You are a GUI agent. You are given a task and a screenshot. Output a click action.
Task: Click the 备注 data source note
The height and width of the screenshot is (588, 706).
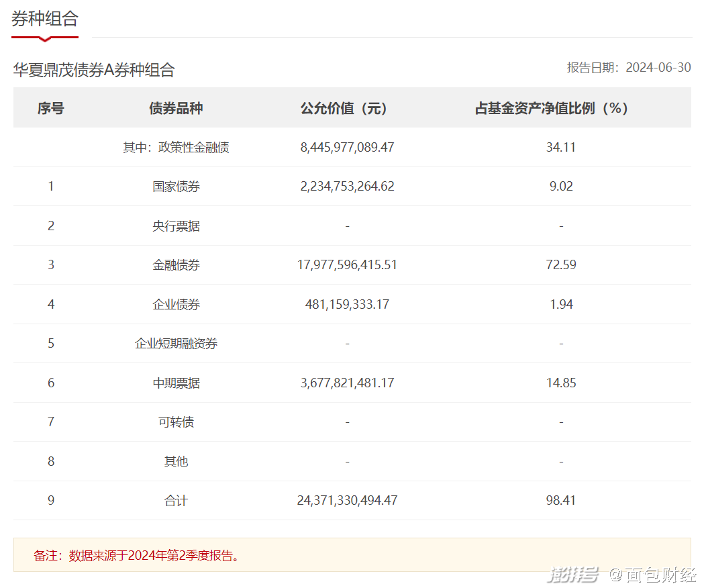click(x=137, y=556)
